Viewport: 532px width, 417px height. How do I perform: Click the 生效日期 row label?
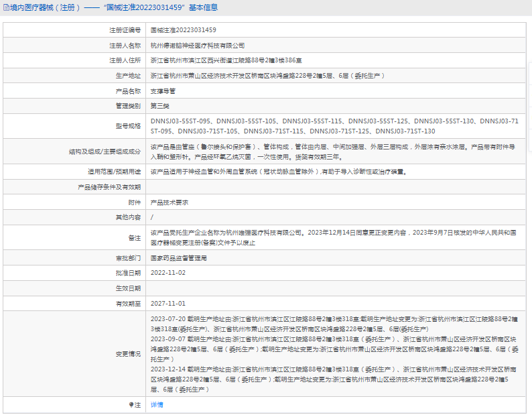[x=128, y=288]
